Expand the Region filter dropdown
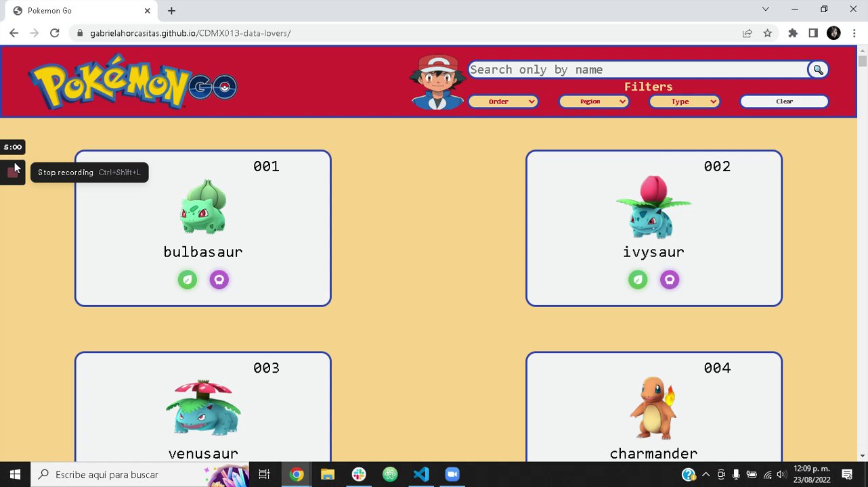This screenshot has width=868, height=487. (x=594, y=101)
